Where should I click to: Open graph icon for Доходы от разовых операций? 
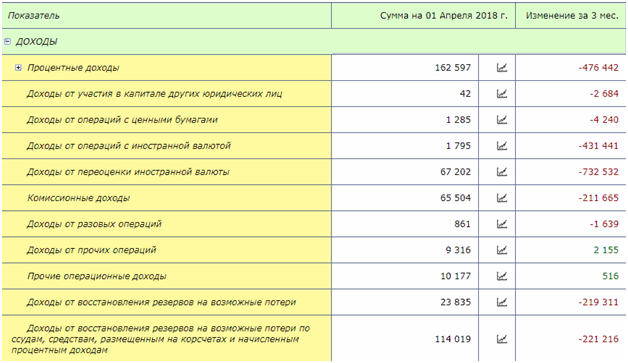pyautogui.click(x=501, y=224)
